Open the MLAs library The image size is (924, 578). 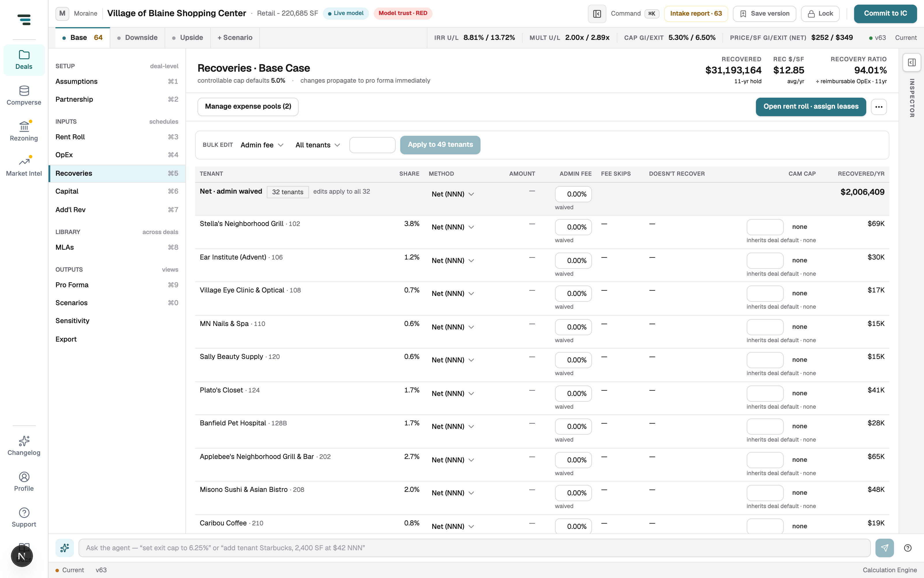[117, 247]
